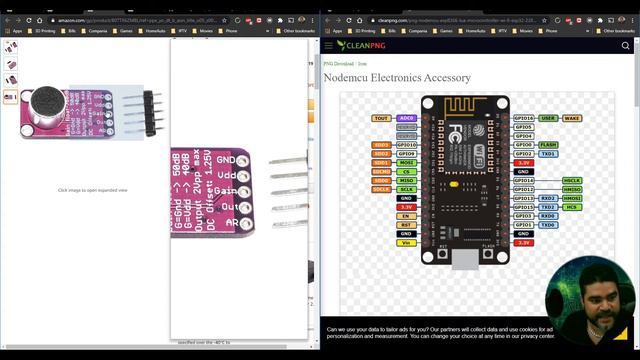
Task: Open 3D Printing bookmark folder in Amazon window
Action: [41, 31]
